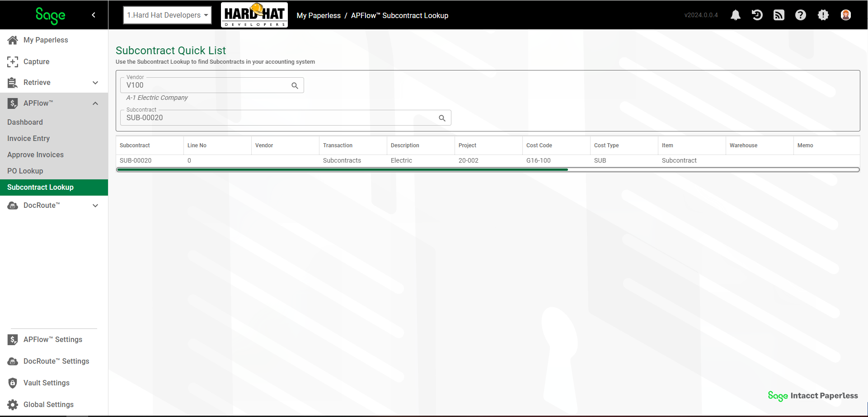Open My Paperless label in sidebar
Screen dimensions: 868x417
[x=46, y=40]
